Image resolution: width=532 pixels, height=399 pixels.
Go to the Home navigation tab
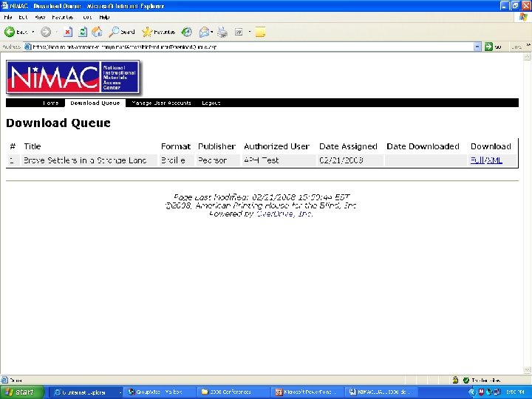[50, 103]
